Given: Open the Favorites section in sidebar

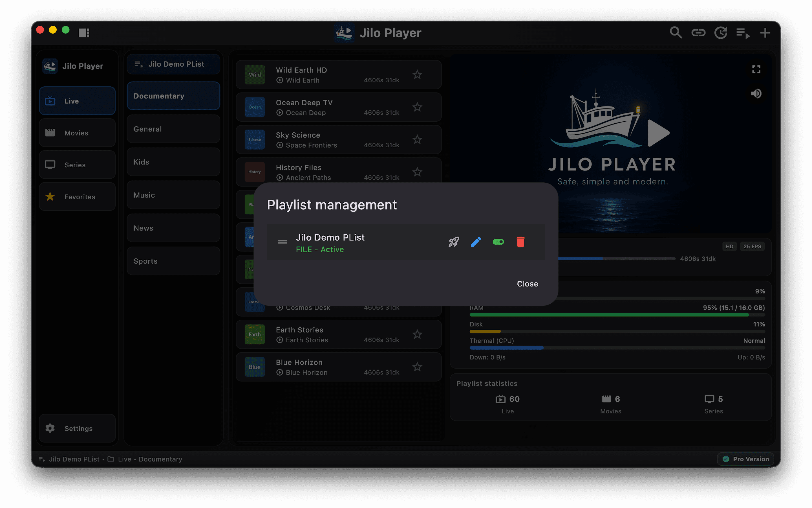Looking at the screenshot, I should coord(77,196).
